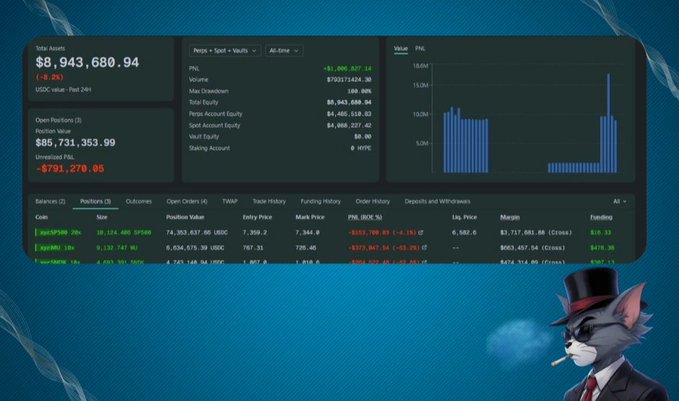This screenshot has width=679, height=401.
Task: Open the xyz:SP500 20x coin link
Action: (x=59, y=233)
